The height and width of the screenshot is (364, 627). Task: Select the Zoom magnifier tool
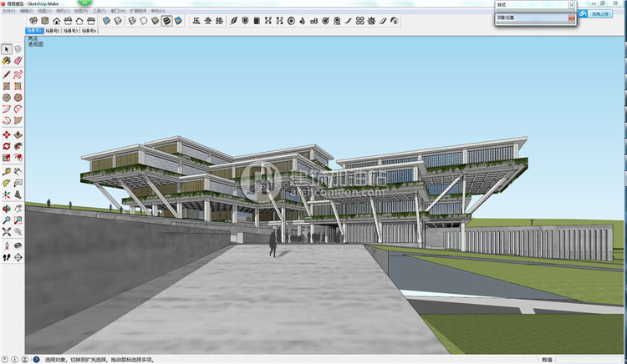7,220
